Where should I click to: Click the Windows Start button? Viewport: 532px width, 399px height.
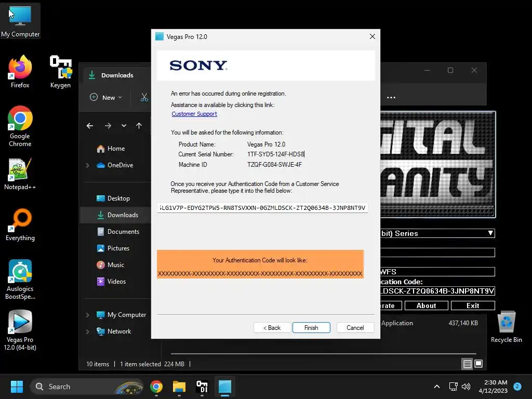(17, 387)
